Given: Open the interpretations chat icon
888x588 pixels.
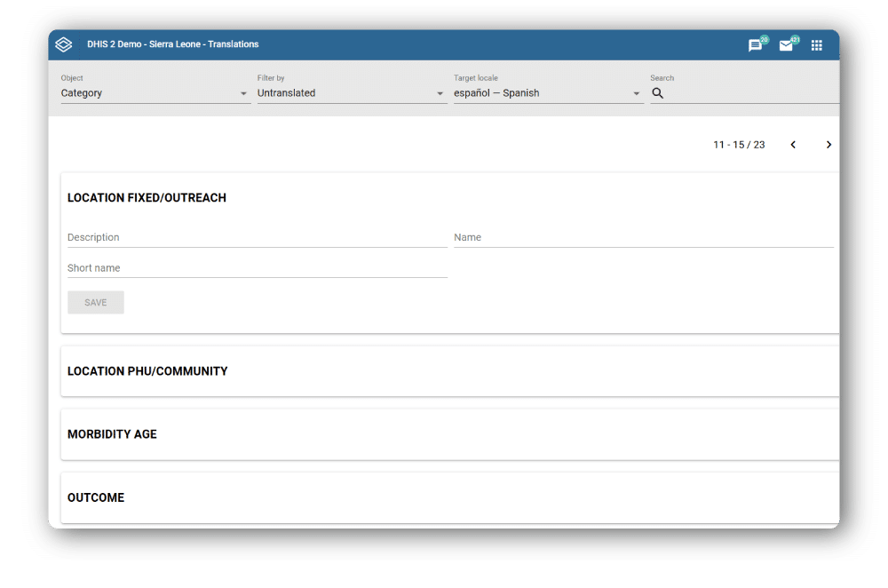Looking at the screenshot, I should pyautogui.click(x=755, y=45).
